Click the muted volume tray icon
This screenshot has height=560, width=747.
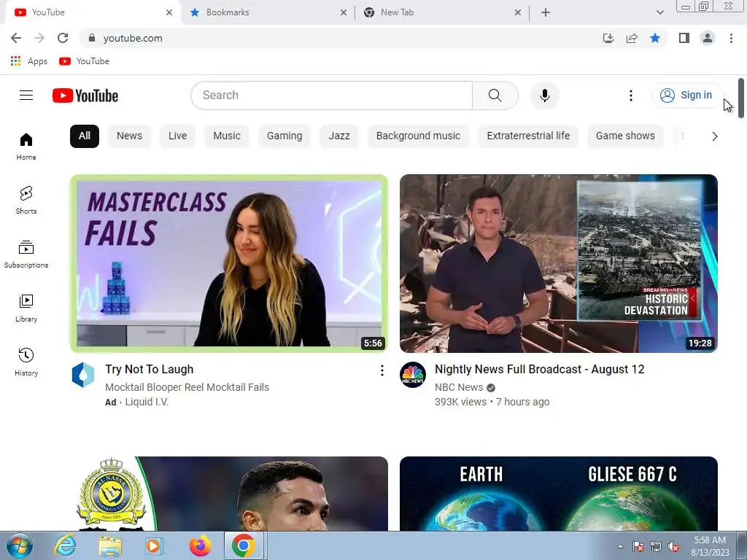(673, 547)
